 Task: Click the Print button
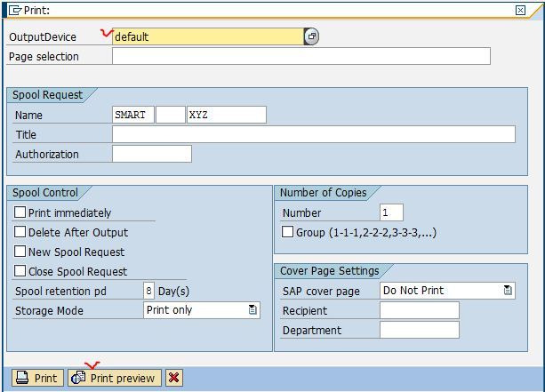point(38,378)
